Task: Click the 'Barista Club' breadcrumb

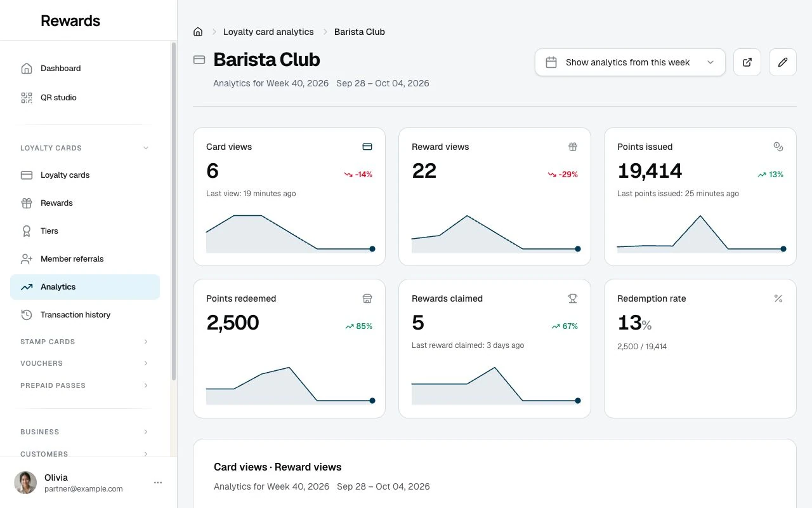Action: point(360,32)
